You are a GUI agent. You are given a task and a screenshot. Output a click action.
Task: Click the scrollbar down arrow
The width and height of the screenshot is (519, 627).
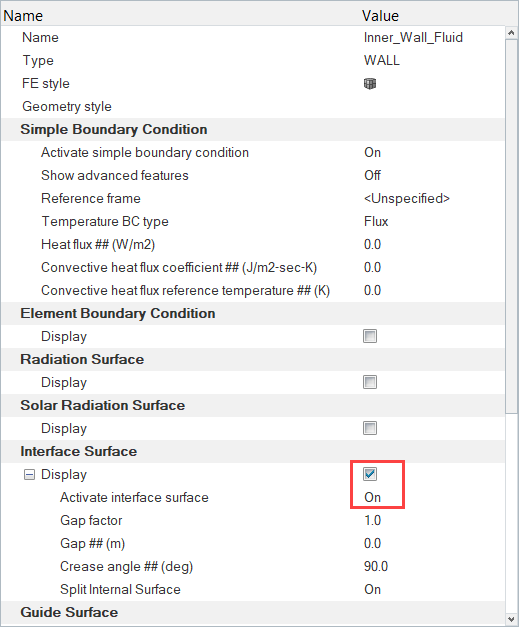[x=511, y=619]
